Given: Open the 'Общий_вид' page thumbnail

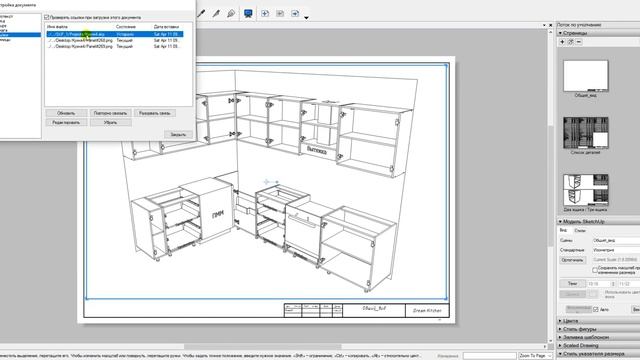Looking at the screenshot, I should coord(586,76).
